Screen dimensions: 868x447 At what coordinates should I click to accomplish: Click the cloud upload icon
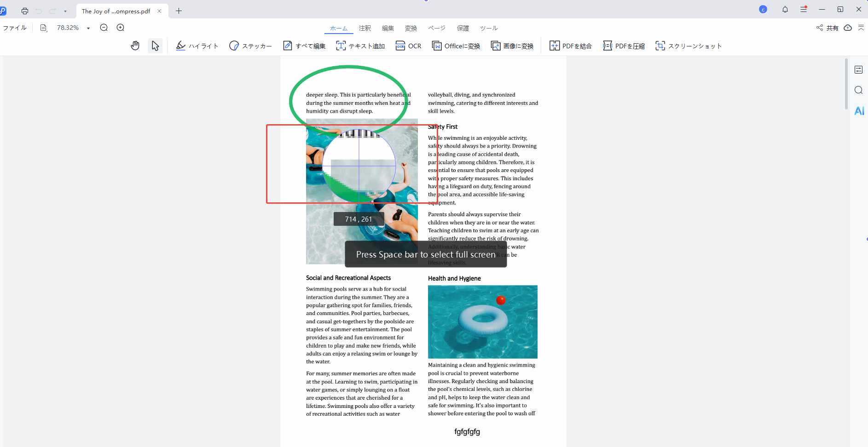(848, 28)
